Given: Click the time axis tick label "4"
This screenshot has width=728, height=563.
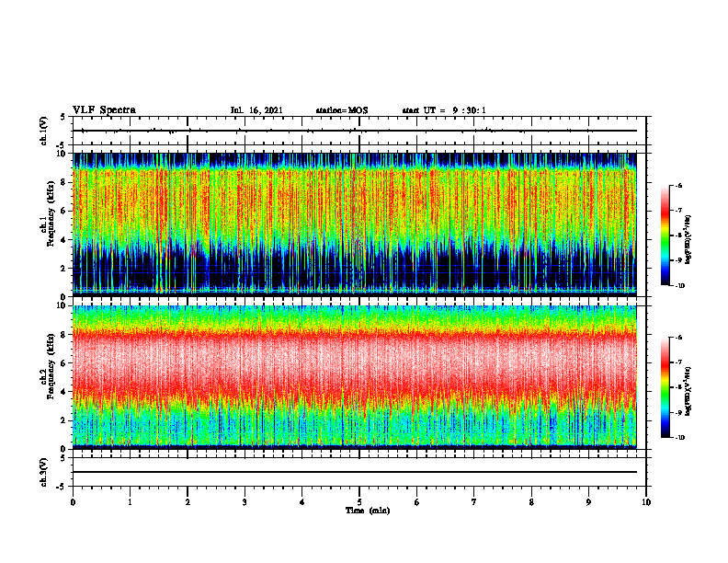Looking at the screenshot, I should coord(302,502).
